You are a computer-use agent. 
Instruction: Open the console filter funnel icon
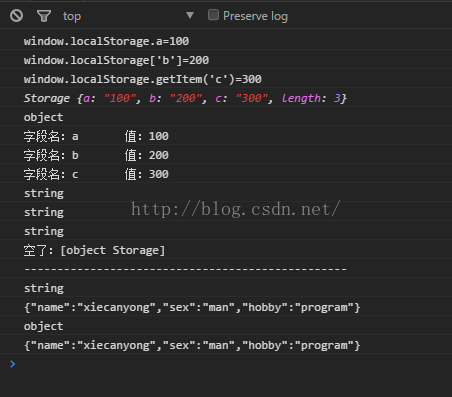pos(44,16)
